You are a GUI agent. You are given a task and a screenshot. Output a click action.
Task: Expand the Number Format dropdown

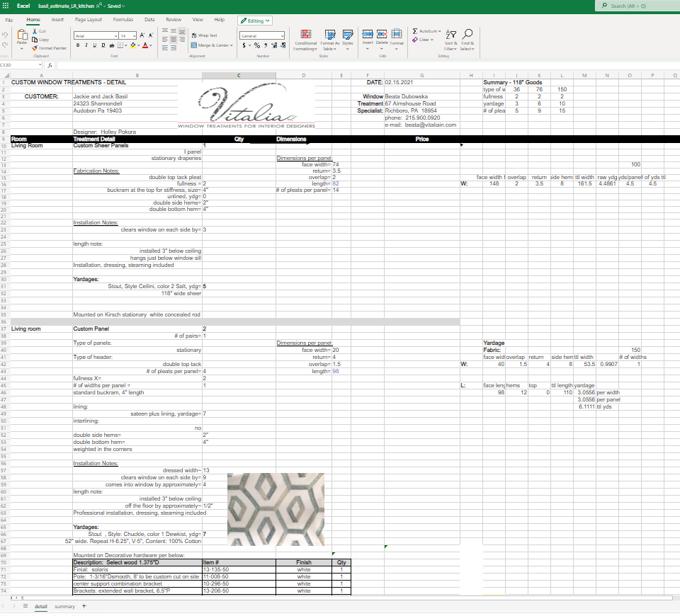tap(281, 35)
